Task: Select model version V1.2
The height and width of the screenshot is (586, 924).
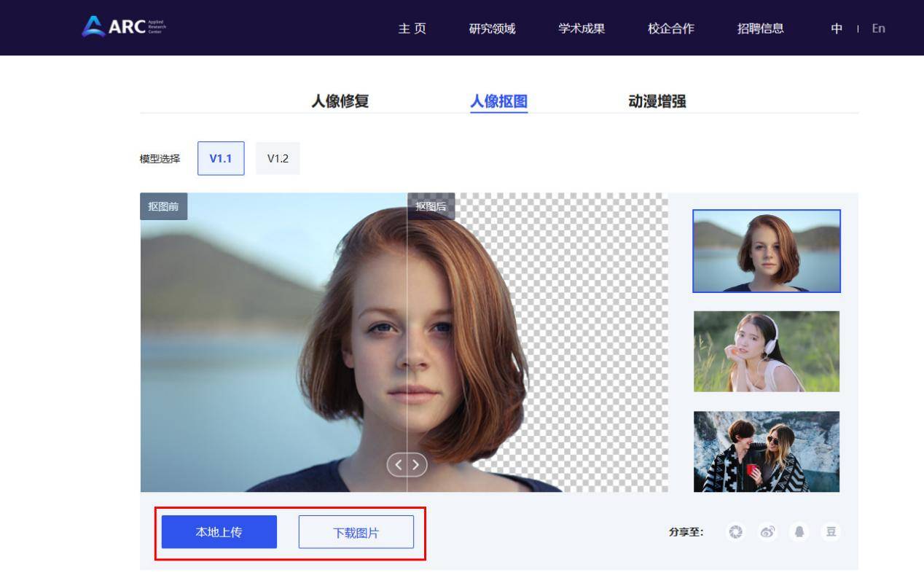Action: click(277, 158)
